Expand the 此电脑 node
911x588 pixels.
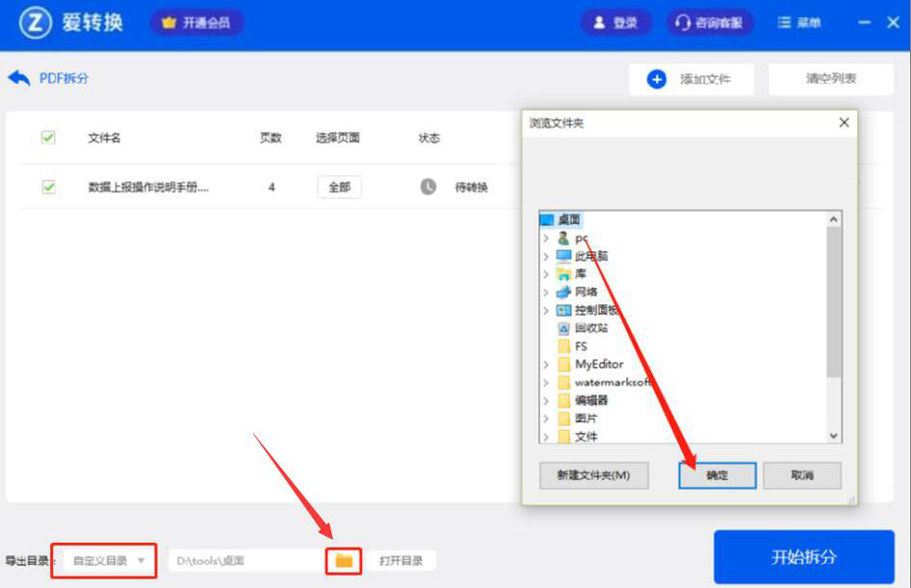[x=546, y=256]
